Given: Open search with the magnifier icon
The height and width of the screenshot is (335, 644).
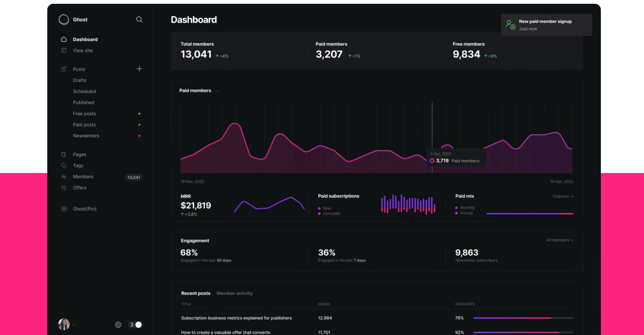Looking at the screenshot, I should [139, 19].
